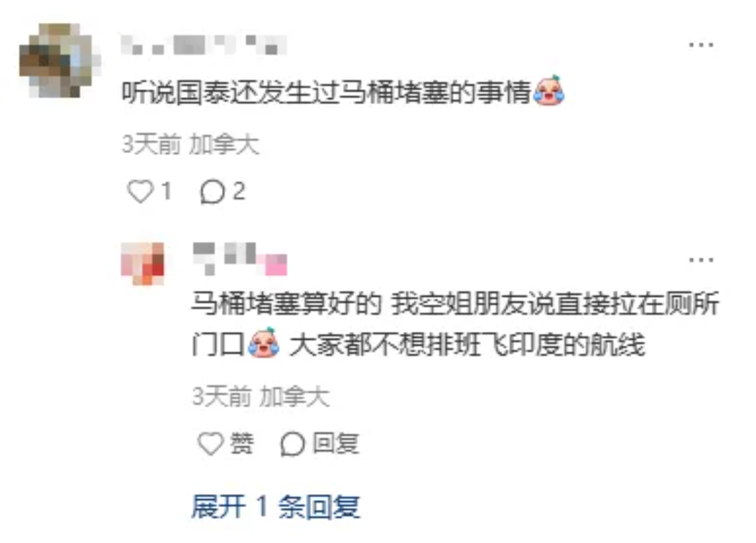This screenshot has width=756, height=543.
Task: Tap the speech bubble icon beside 回复
Action: point(292,444)
